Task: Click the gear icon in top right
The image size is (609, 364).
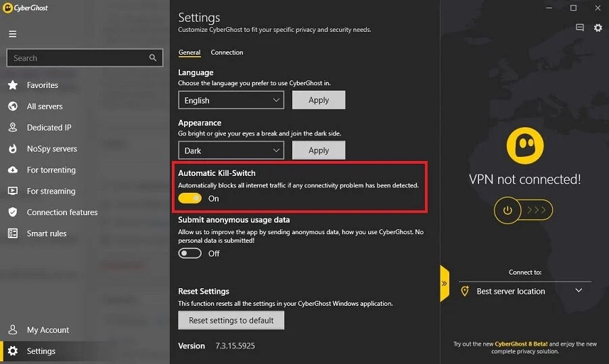Action: point(597,28)
